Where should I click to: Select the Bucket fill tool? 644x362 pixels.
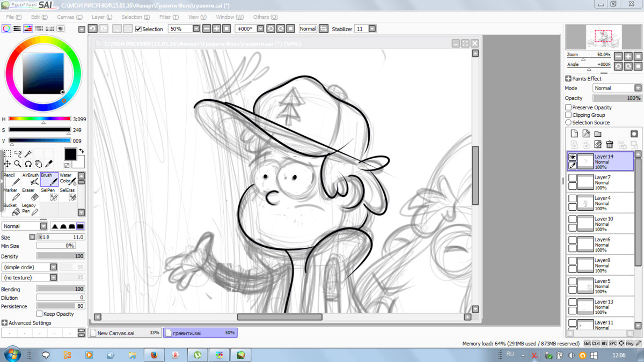(11, 209)
